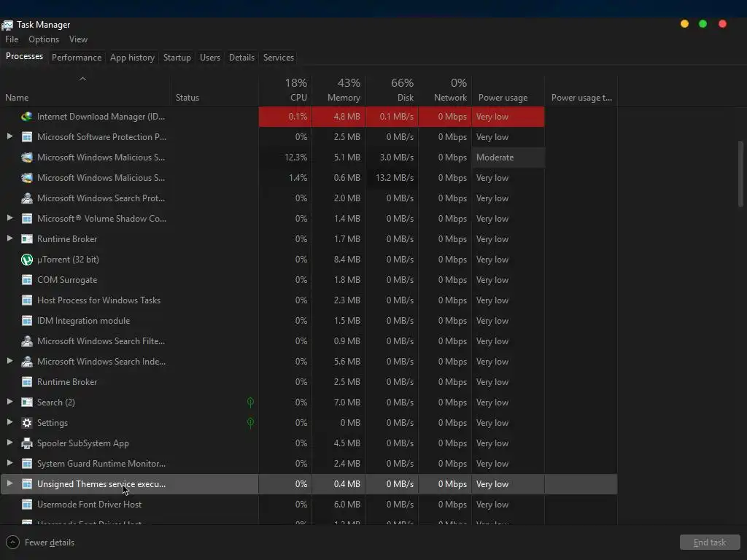Switch to the Details tab
Viewport: 747px width, 560px height.
(x=242, y=58)
